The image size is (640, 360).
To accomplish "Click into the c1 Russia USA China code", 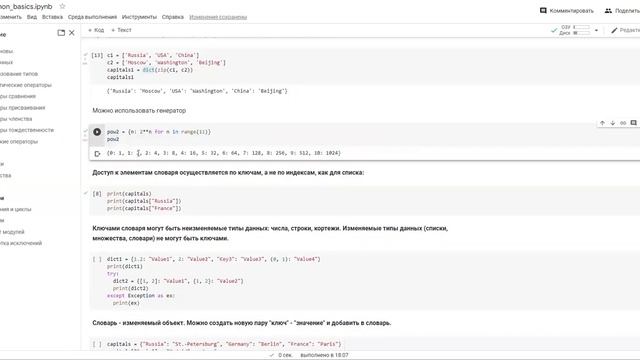I will point(153,55).
